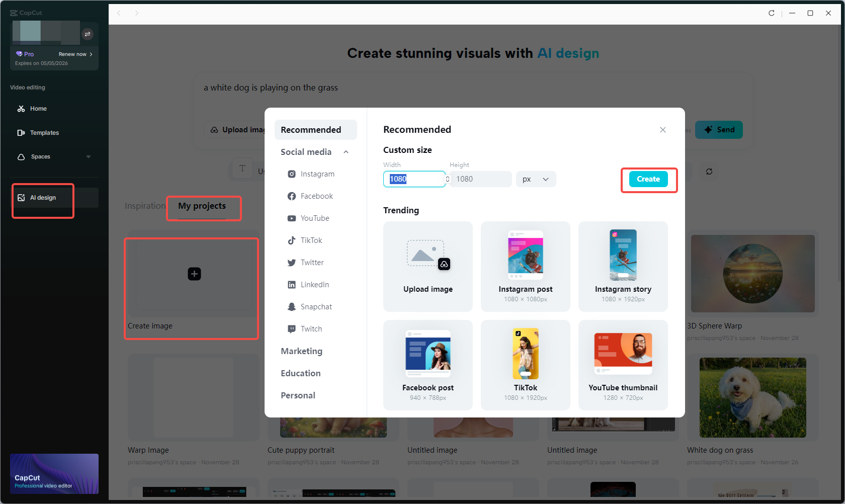
Task: Open the Templates section in the sidebar
Action: pos(44,132)
